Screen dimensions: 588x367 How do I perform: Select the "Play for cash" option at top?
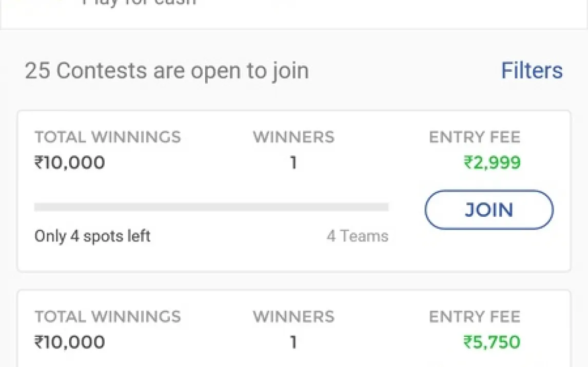tap(139, 3)
